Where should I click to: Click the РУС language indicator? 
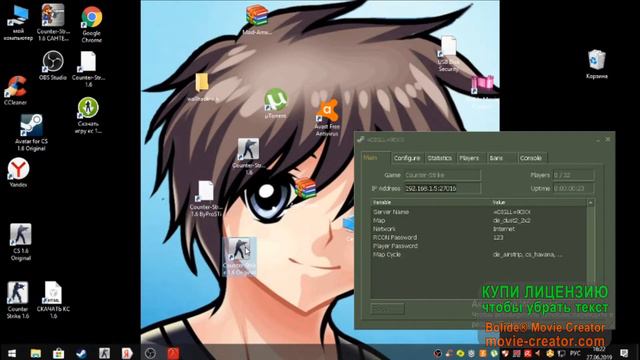(x=575, y=353)
